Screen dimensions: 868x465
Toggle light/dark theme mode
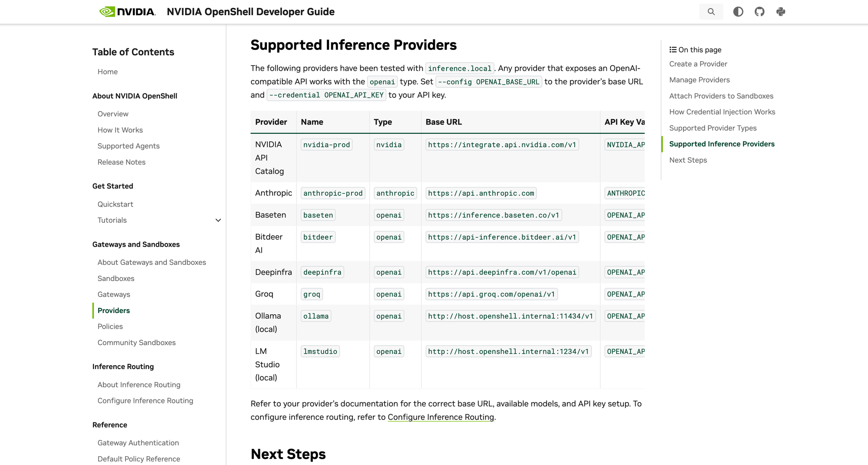(738, 12)
